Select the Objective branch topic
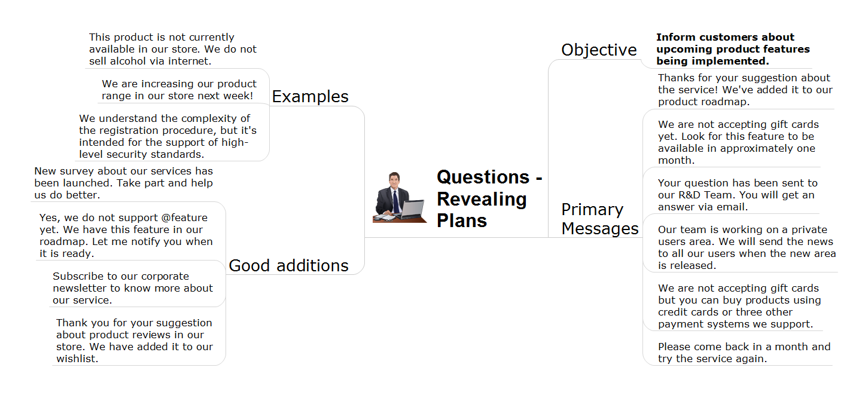Screen dimensions: 868x395 (x=599, y=50)
